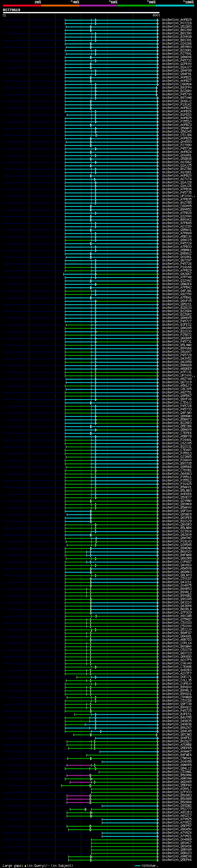This screenshot has width=197, height=868.
Task: Select the UniRef100_Q94F89 label
Action: click(x=177, y=71)
